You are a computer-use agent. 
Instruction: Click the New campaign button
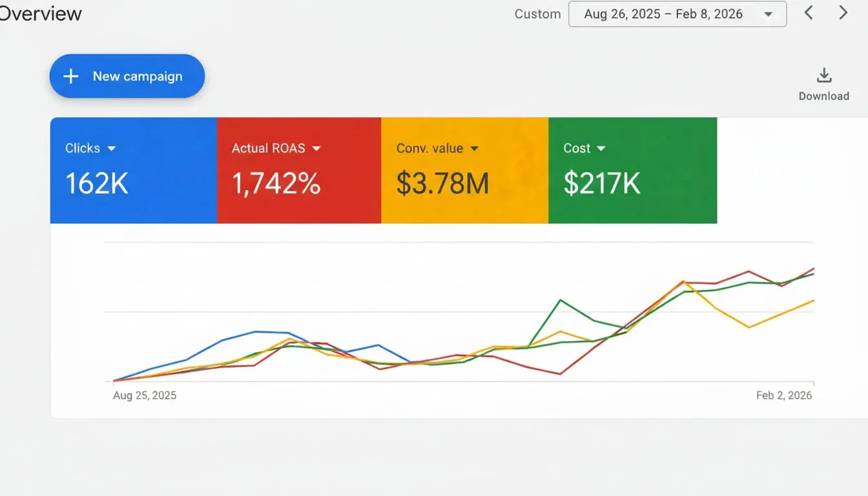pyautogui.click(x=127, y=76)
